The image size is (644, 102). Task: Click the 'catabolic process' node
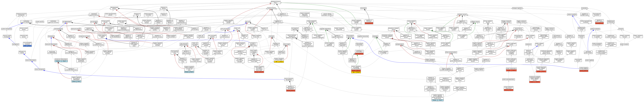click(475, 22)
